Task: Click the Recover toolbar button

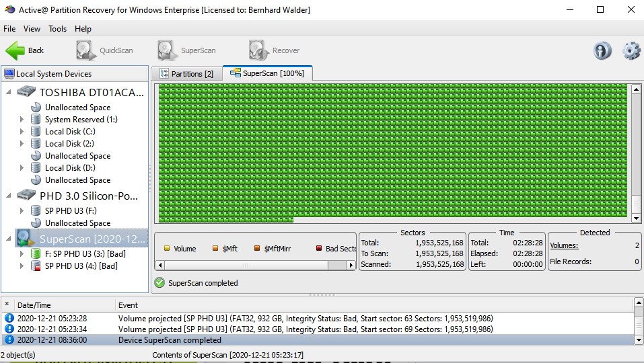Action: pos(274,50)
